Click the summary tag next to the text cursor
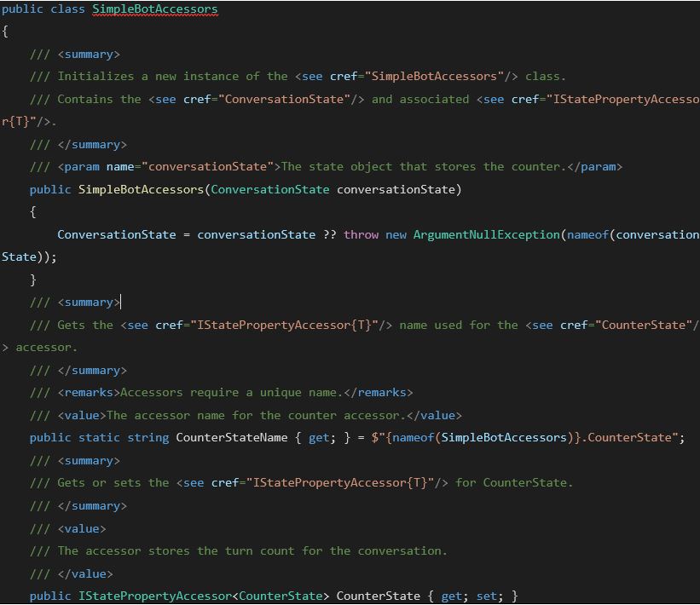 point(89,302)
